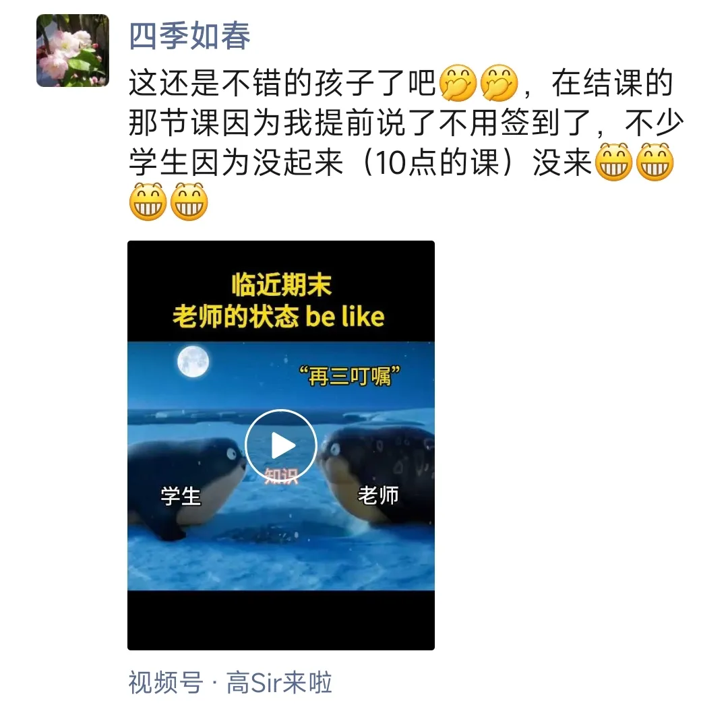Viewport: 728px width, 711px height.
Task: Click the last grinning emoji on the final text line
Action: click(189, 202)
